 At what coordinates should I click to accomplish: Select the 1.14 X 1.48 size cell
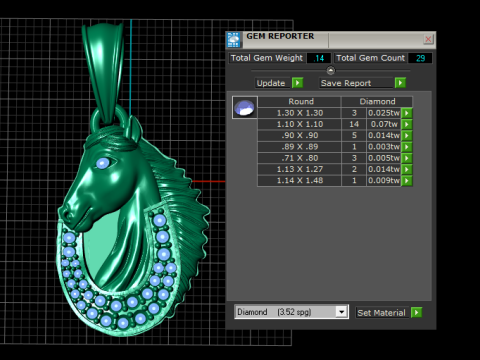pos(299,181)
